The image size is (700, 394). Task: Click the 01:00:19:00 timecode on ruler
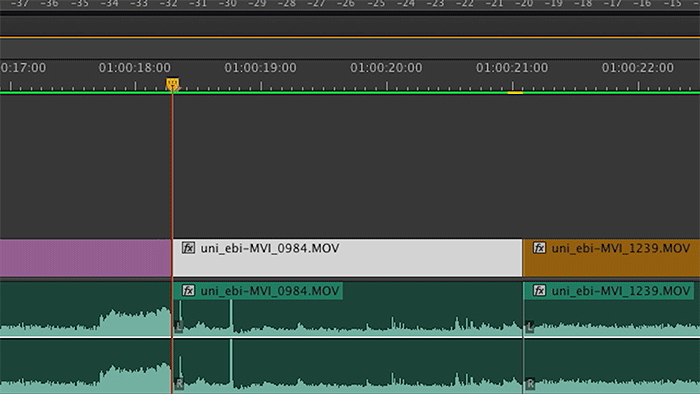click(260, 68)
